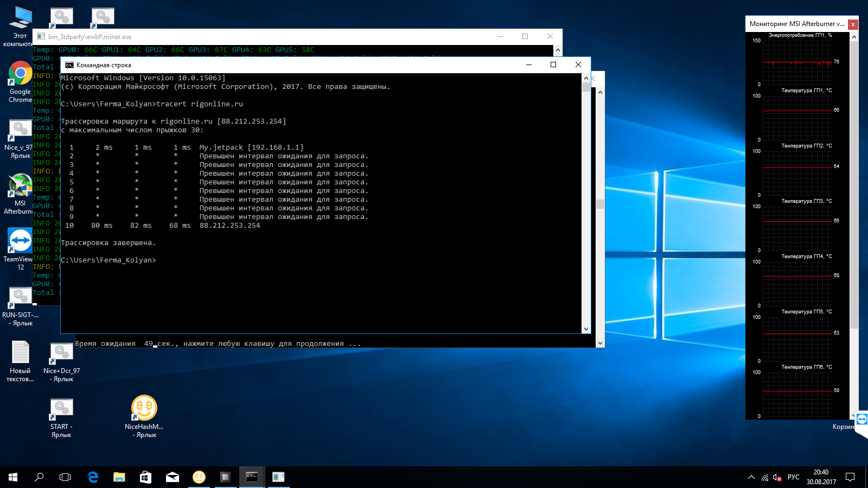
Task: Open the Nice_v_97 shortcut on desktop
Action: pos(20,139)
